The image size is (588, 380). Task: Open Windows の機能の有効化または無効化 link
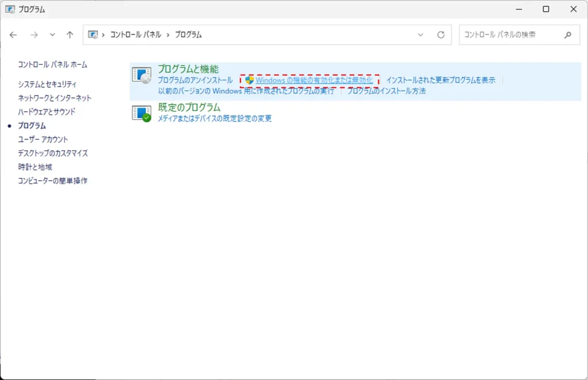[314, 80]
